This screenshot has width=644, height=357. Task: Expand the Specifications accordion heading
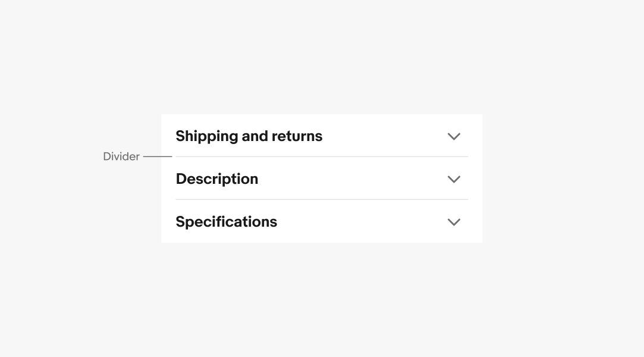click(226, 222)
